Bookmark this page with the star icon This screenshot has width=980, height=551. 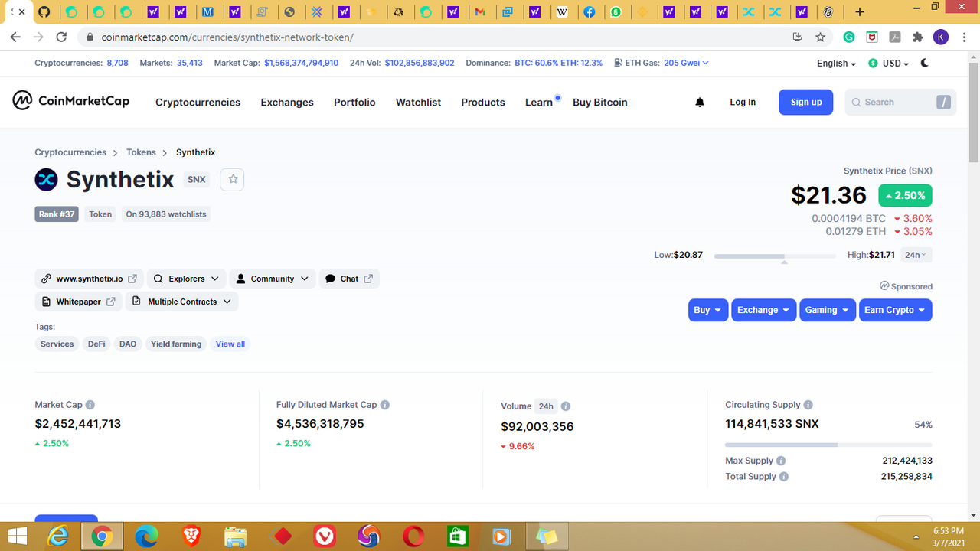(x=820, y=37)
